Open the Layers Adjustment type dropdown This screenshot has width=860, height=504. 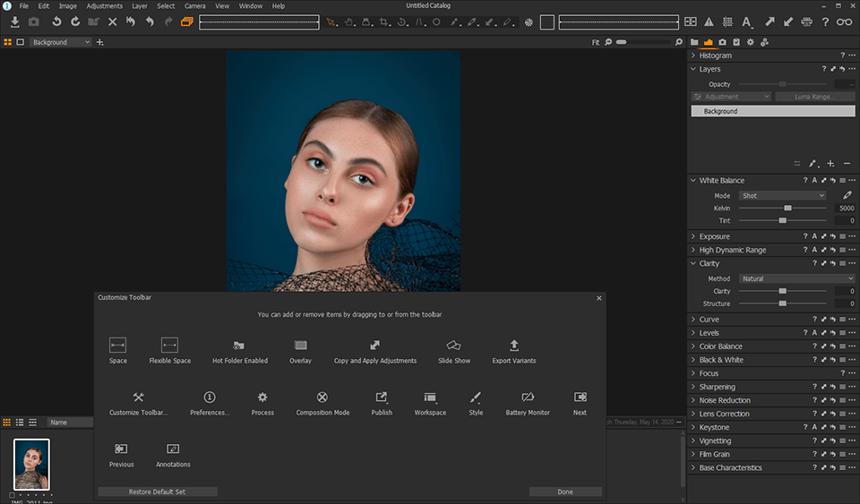(x=732, y=97)
